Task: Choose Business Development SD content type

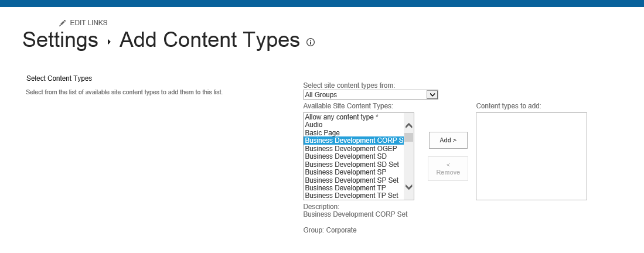Action: click(x=346, y=156)
